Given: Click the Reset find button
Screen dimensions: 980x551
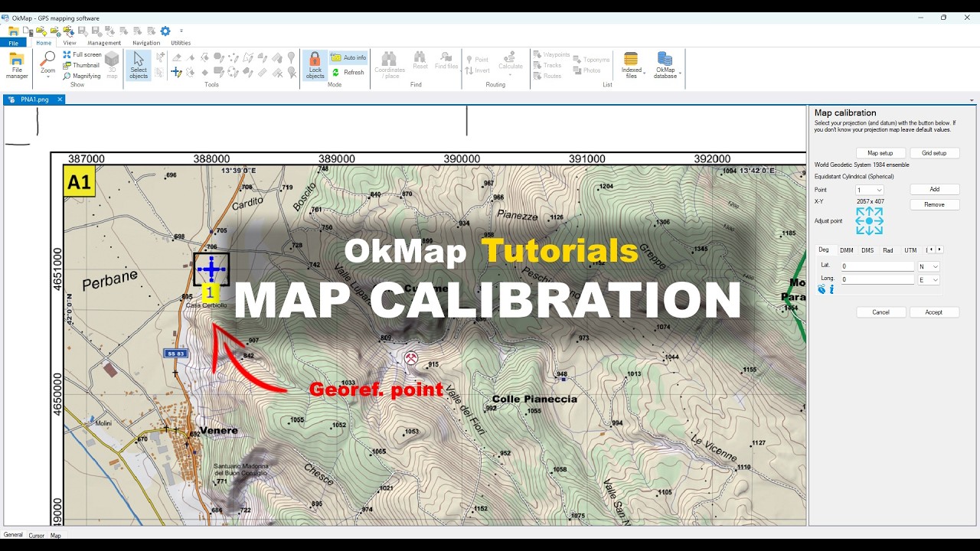Looking at the screenshot, I should pyautogui.click(x=420, y=61).
